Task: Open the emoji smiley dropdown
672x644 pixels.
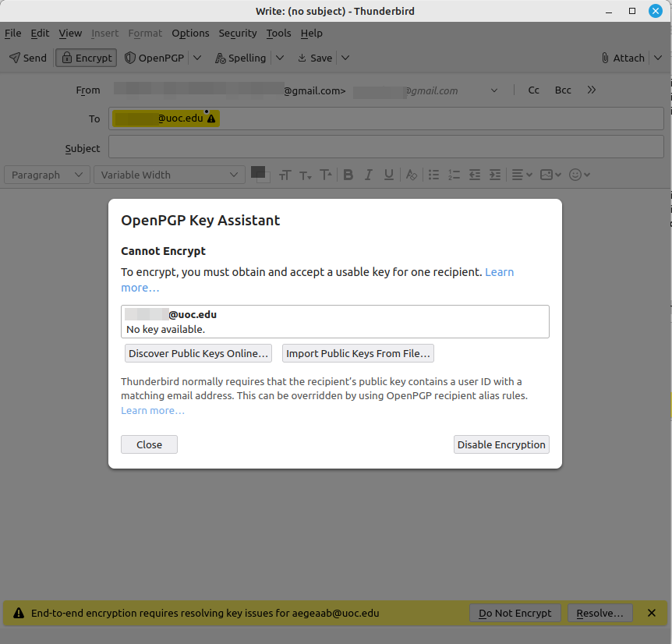Action: [x=579, y=175]
